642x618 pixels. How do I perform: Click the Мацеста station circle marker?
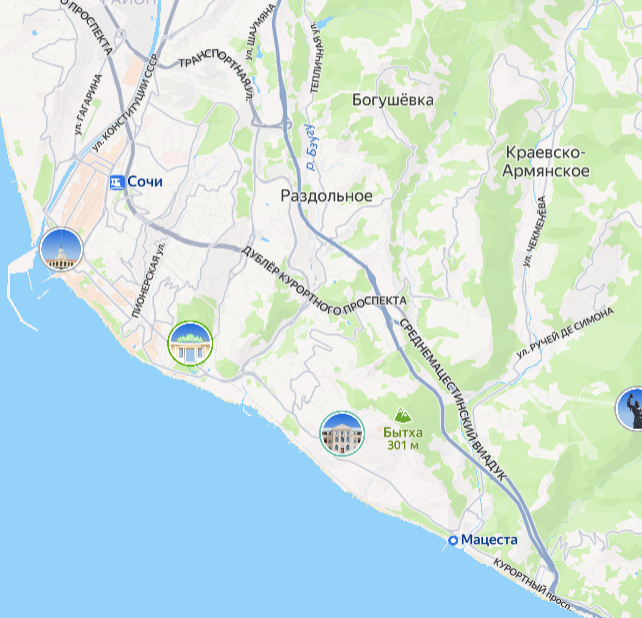(x=453, y=541)
